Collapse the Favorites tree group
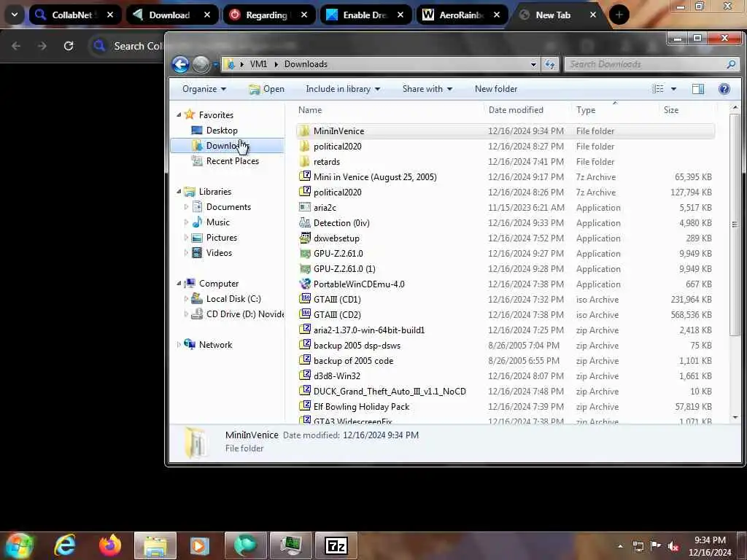The image size is (747, 560). pyautogui.click(x=179, y=114)
